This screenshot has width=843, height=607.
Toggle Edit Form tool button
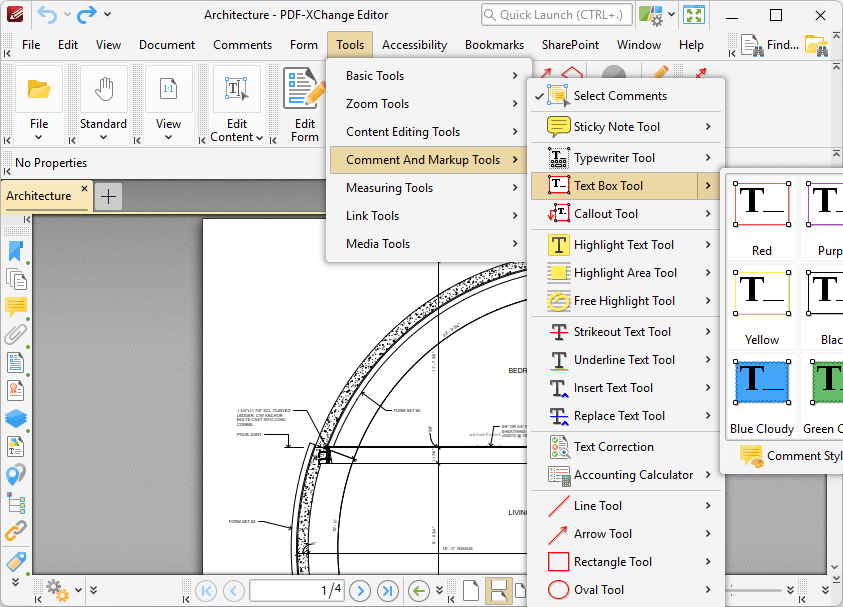coord(305,105)
